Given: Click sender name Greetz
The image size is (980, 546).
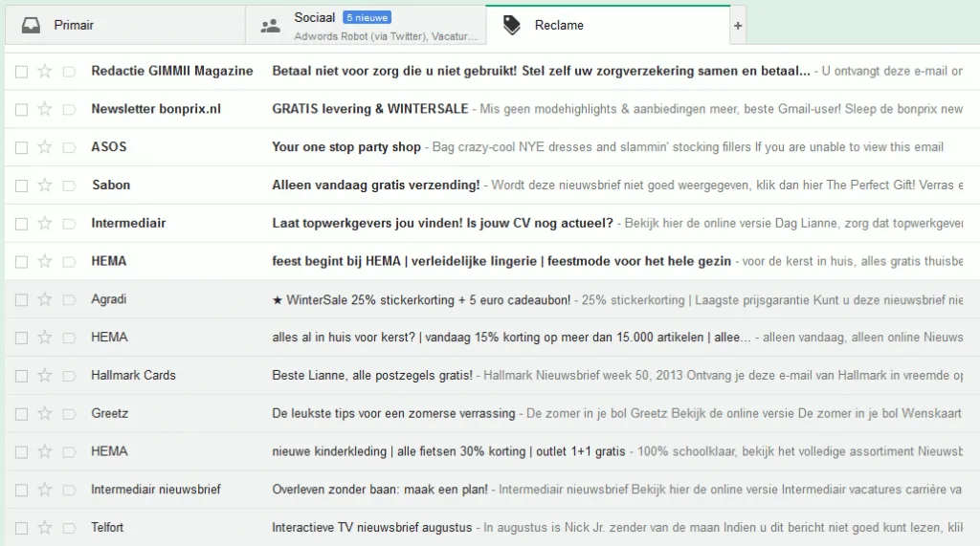Looking at the screenshot, I should 110,413.
